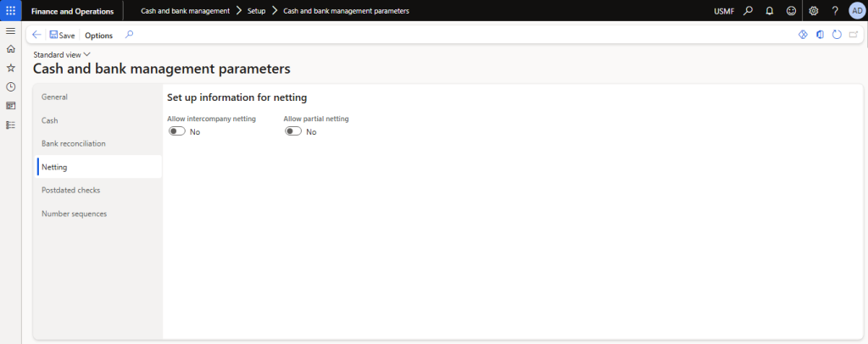The width and height of the screenshot is (868, 344).
Task: Open Modules list icon in sidebar
Action: click(x=10, y=125)
